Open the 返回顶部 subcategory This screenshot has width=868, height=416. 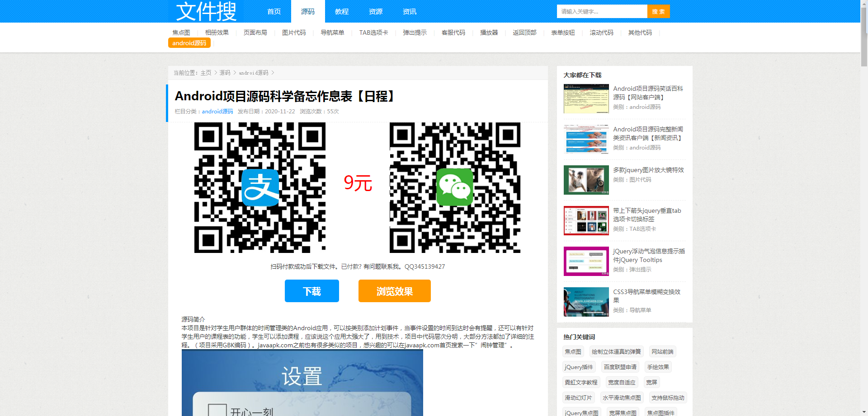(x=525, y=33)
